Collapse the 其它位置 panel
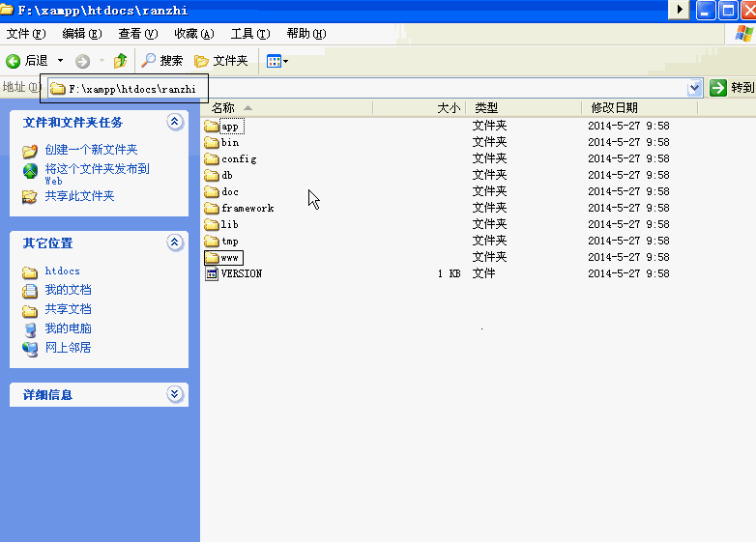756x542 pixels. [x=175, y=242]
